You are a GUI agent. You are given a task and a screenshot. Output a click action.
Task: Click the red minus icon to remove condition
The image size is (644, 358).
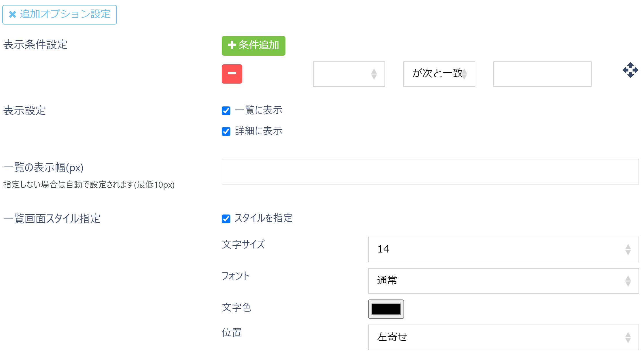[x=232, y=74]
